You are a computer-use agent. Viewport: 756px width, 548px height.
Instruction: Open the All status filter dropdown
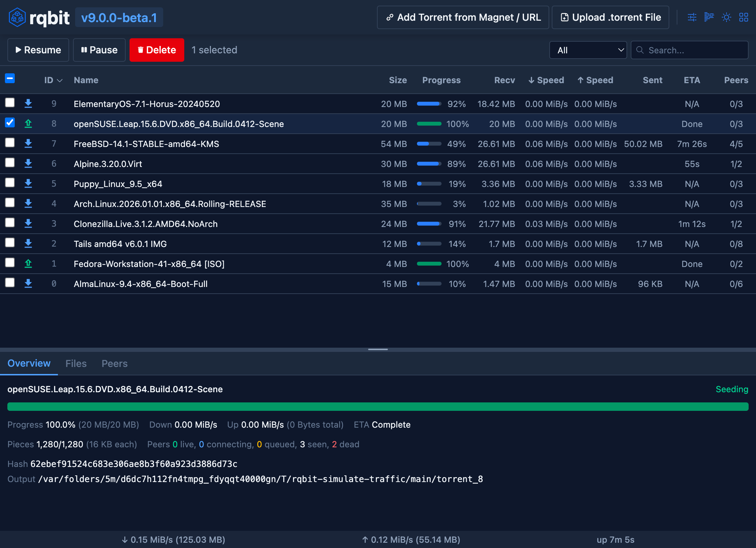[588, 50]
